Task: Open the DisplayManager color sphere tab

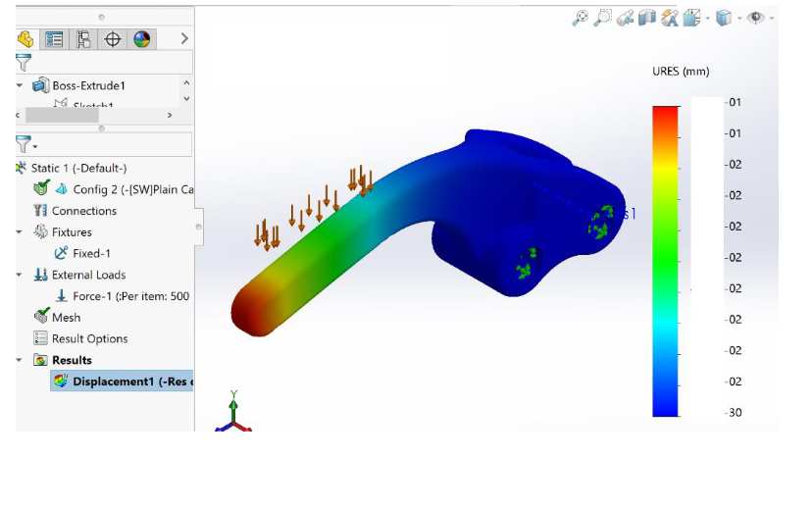Action: click(141, 39)
